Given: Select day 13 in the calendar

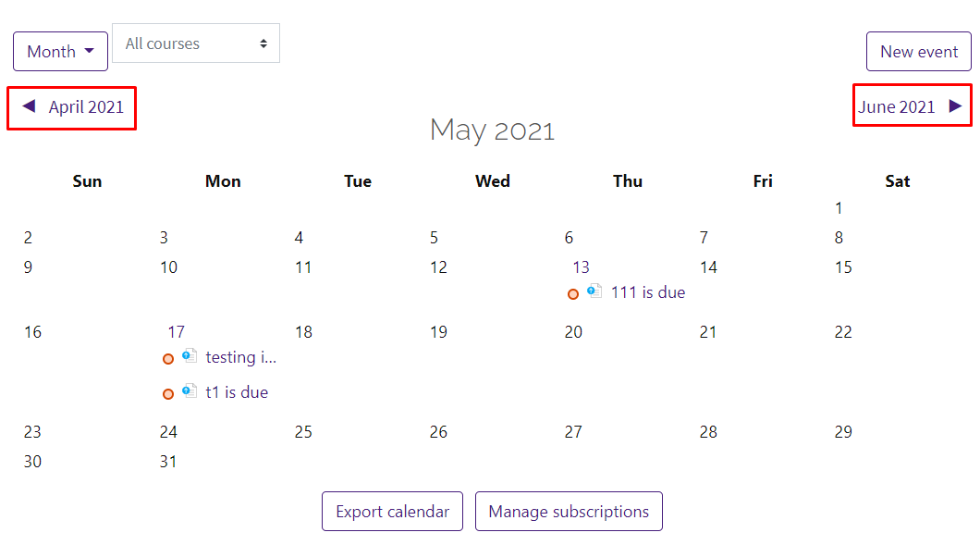Looking at the screenshot, I should click(581, 267).
